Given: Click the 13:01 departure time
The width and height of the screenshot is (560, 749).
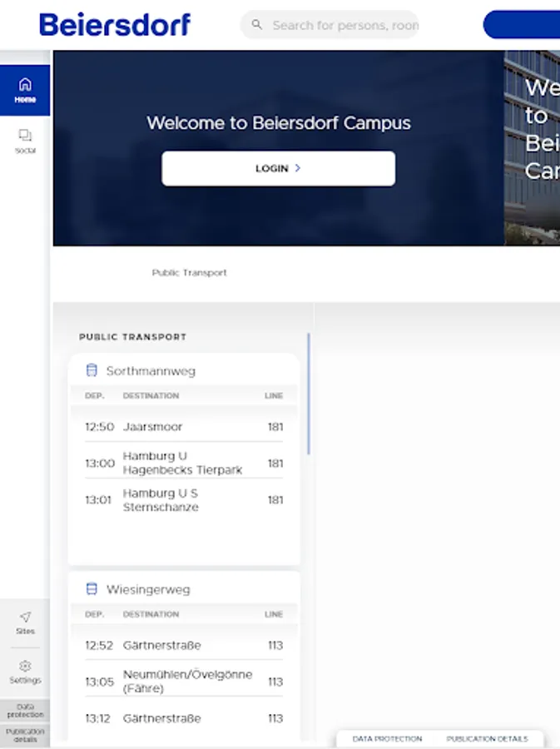Looking at the screenshot, I should (98, 500).
